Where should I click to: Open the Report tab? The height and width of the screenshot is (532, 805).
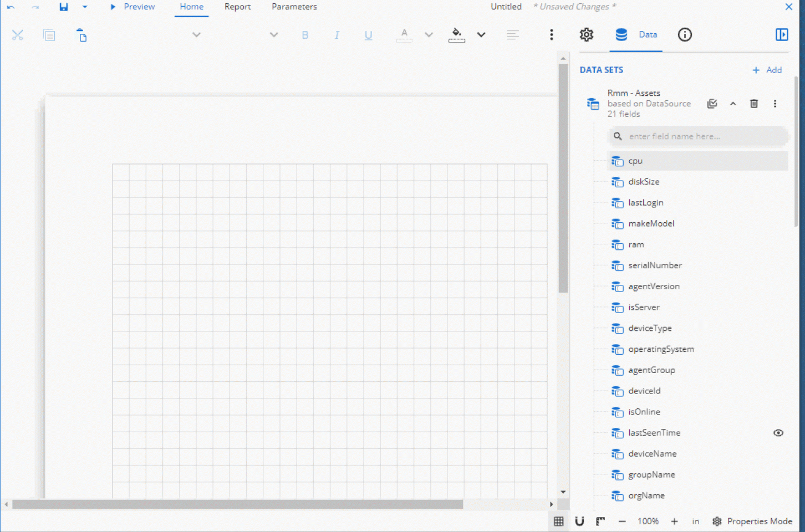237,7
